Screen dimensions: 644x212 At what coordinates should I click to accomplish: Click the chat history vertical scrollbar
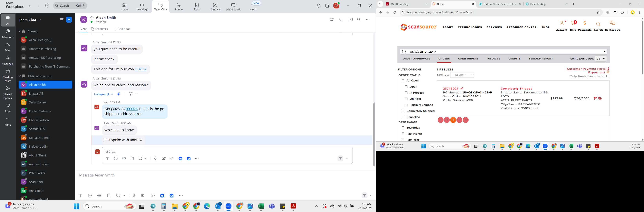(374, 134)
